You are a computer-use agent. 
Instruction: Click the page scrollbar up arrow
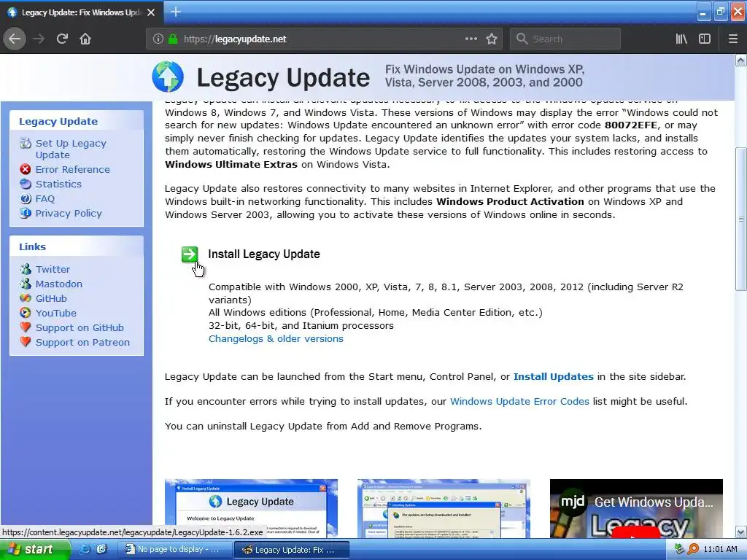[x=741, y=60]
